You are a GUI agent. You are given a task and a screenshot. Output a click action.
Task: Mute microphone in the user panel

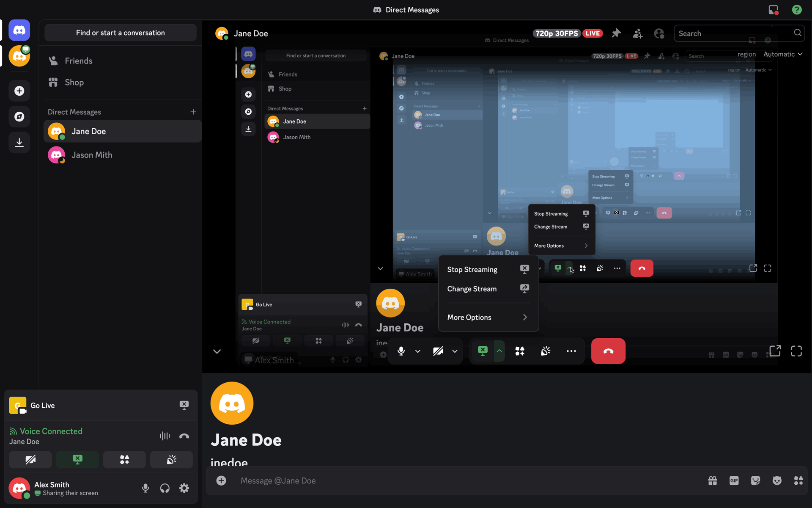point(145,488)
